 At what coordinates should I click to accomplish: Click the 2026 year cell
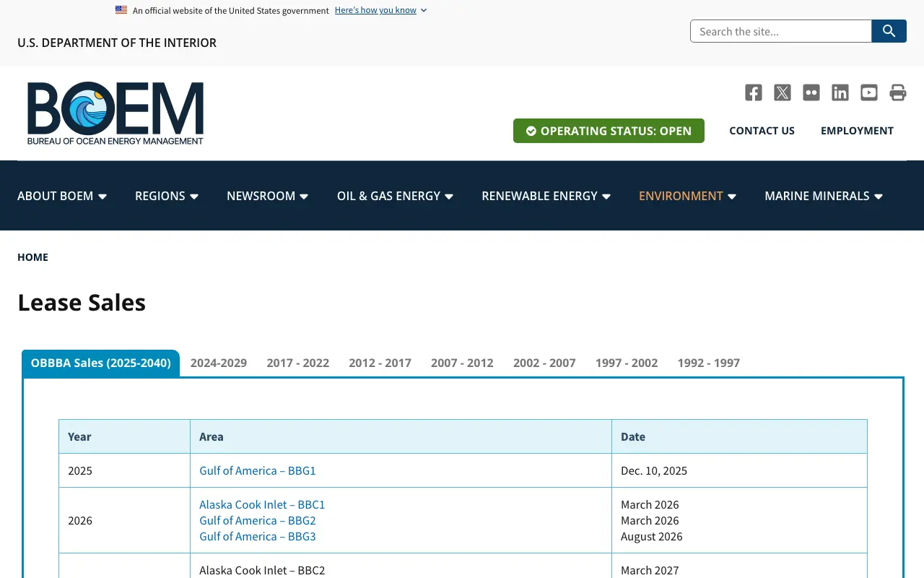[124, 520]
